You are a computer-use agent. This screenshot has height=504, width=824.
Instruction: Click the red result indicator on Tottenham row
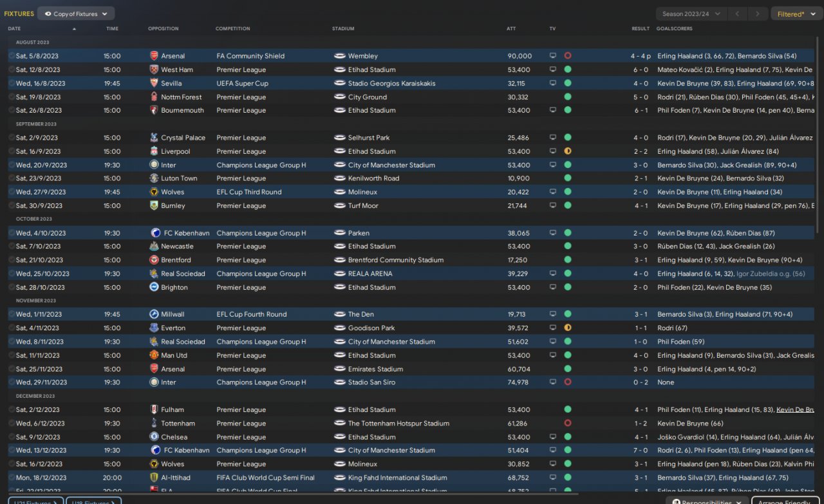568,424
